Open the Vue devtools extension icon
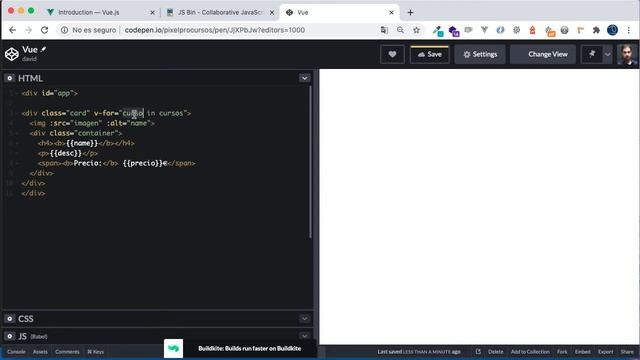Image resolution: width=640 pixels, height=360 pixels. [484, 30]
